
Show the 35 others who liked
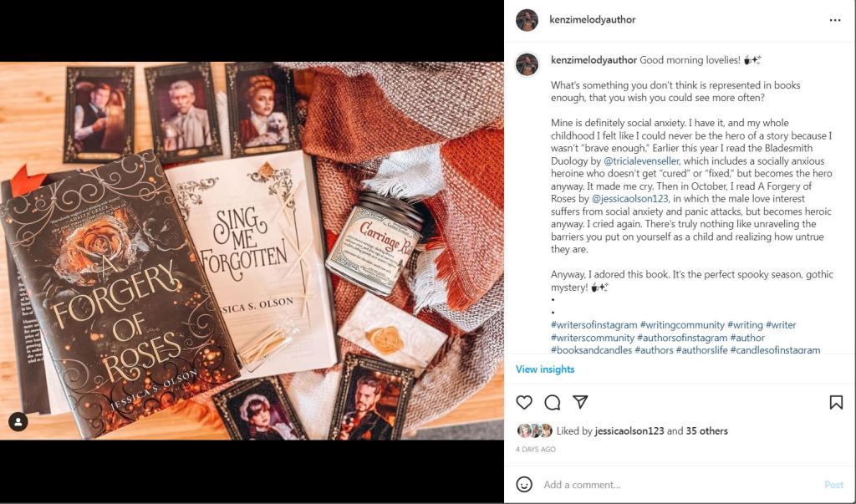(x=706, y=430)
